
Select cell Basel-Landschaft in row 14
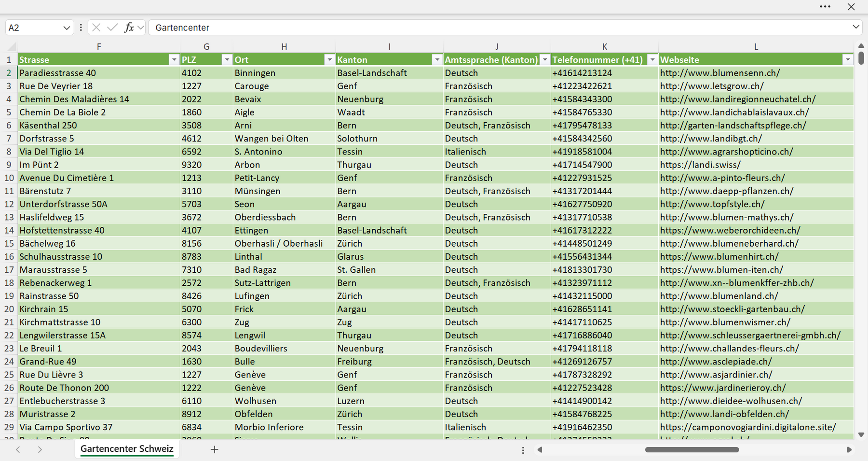pyautogui.click(x=389, y=230)
